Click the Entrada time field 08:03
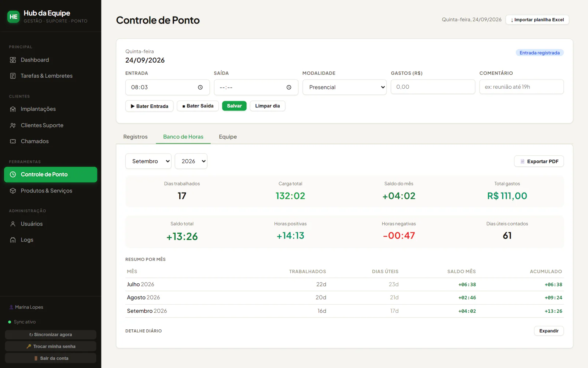The width and height of the screenshot is (588, 368). [168, 87]
